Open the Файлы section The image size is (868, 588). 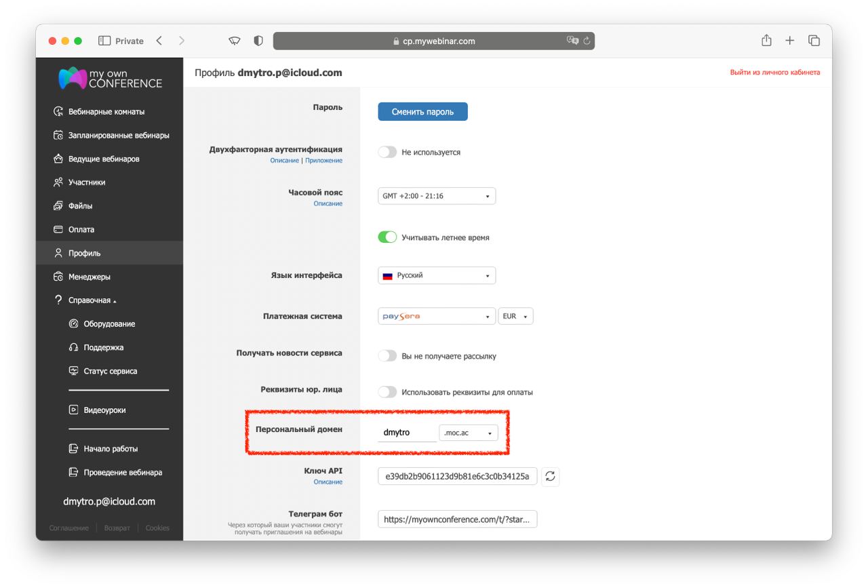pos(80,206)
